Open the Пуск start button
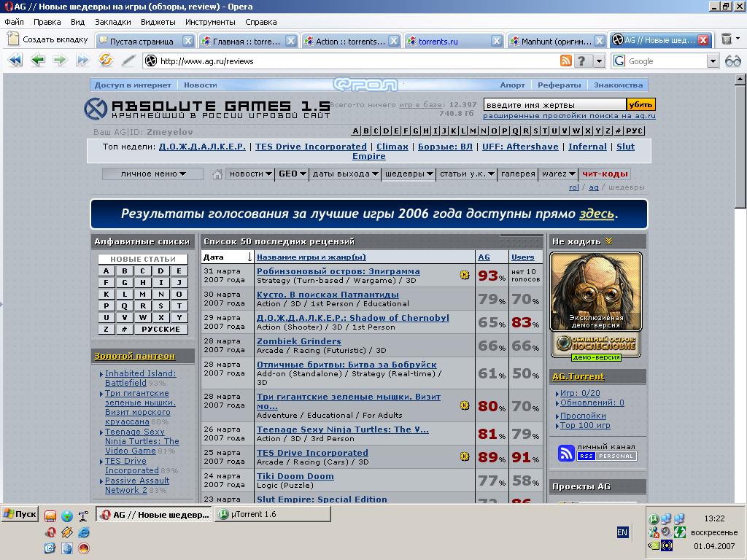 [x=20, y=514]
